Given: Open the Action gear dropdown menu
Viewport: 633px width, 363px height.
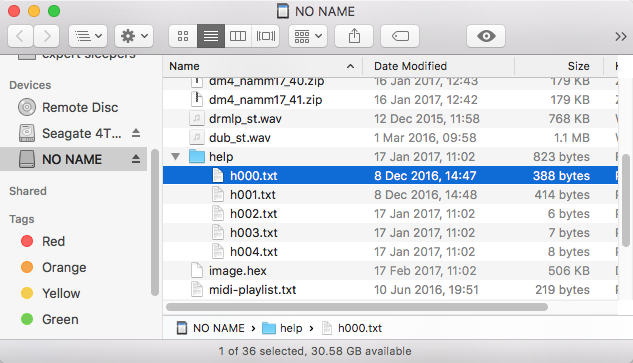Looking at the screenshot, I should 134,36.
